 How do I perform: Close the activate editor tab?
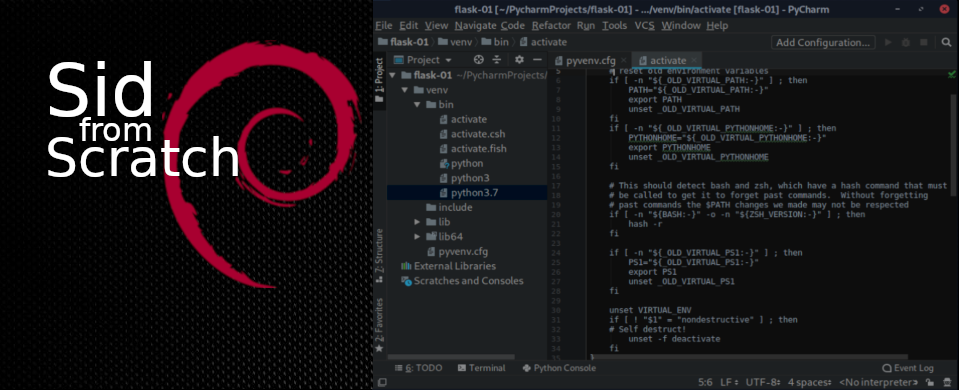[694, 61]
